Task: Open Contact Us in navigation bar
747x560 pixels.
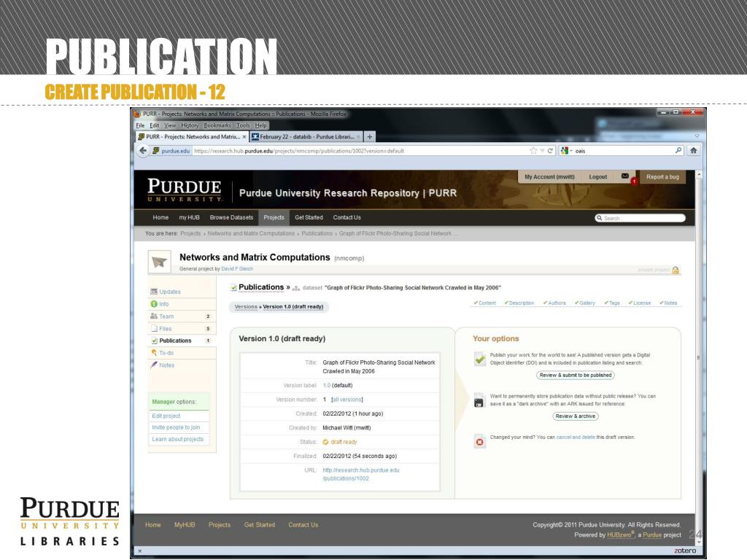Action: [x=347, y=217]
